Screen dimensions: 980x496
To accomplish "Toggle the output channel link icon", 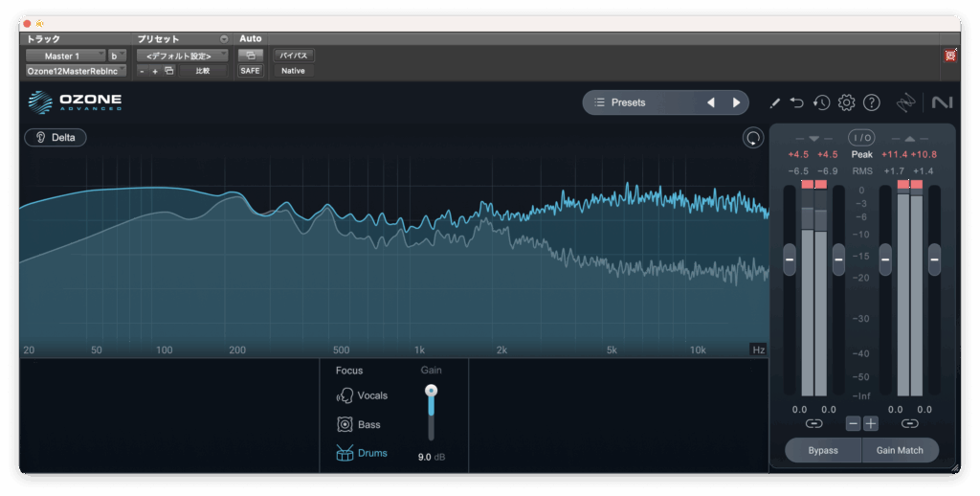I will pos(909,423).
